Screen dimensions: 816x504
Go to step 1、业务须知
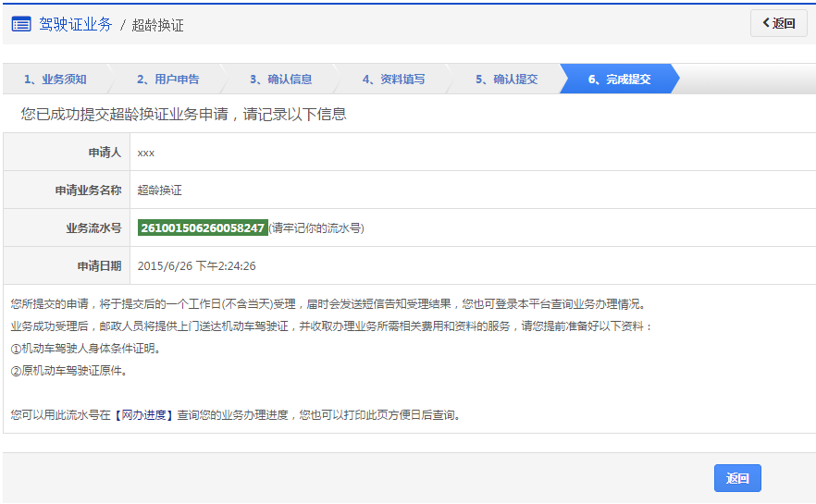coord(55,80)
